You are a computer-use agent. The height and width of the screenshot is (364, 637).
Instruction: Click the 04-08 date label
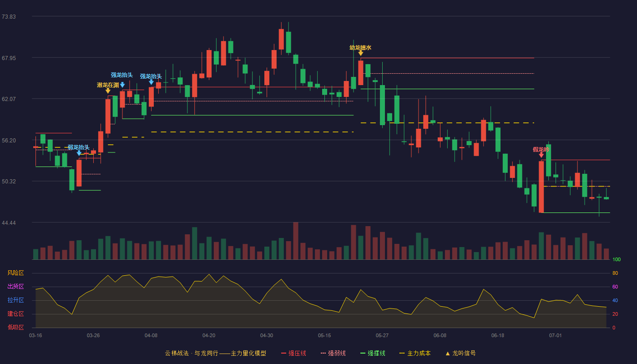(x=151, y=335)
